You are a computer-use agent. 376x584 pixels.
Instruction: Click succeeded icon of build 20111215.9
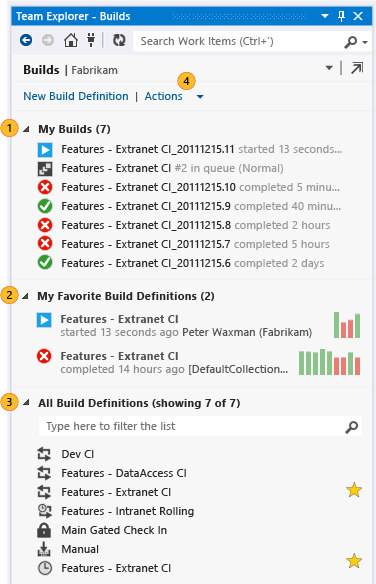pyautogui.click(x=45, y=206)
